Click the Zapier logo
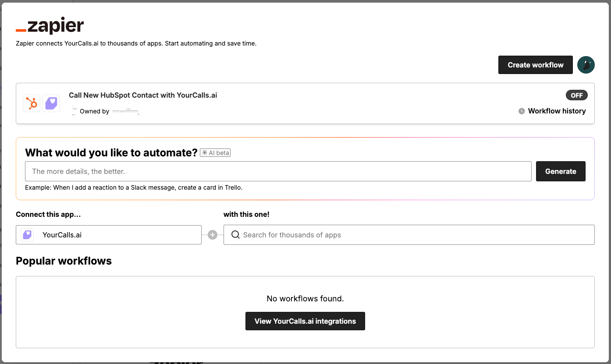The width and height of the screenshot is (611, 364). coord(50,26)
